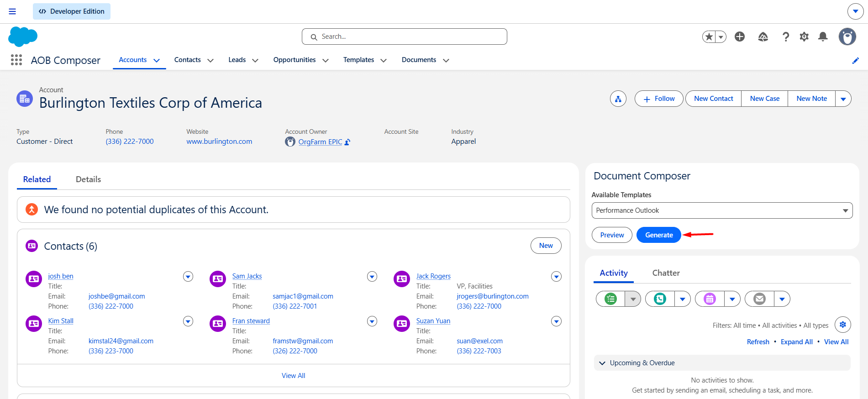Open the Documents nav tab

click(x=419, y=60)
